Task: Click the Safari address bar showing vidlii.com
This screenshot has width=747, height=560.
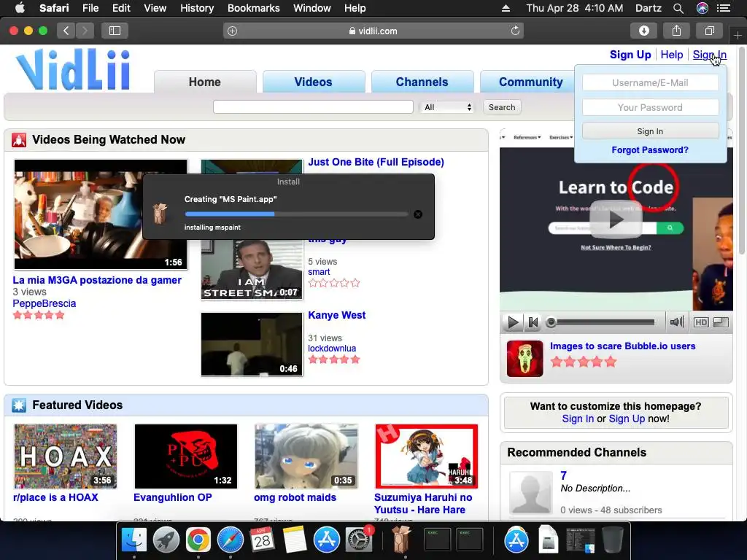Action: click(373, 31)
